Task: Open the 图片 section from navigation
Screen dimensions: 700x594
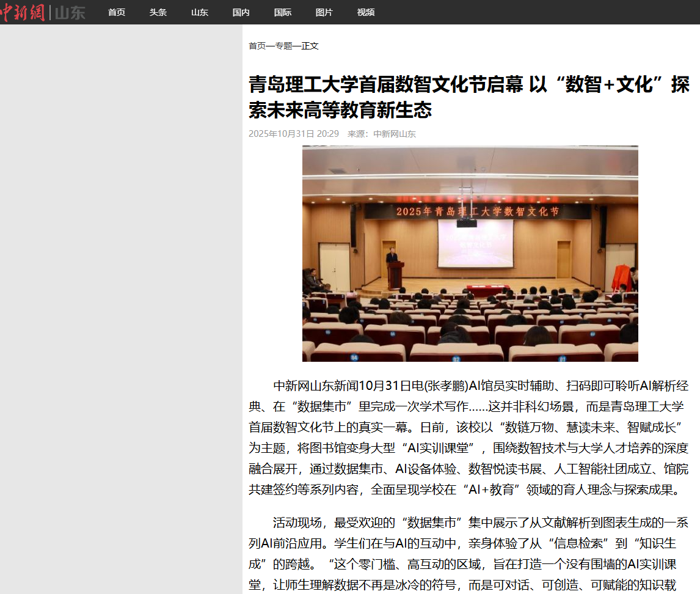Action: [324, 12]
